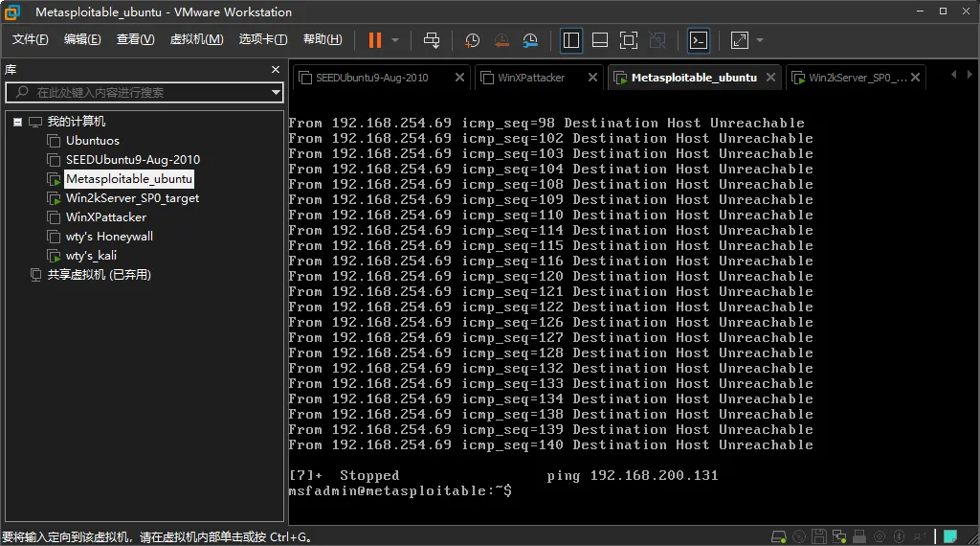Screen dimensions: 980x546
Task: Send Ctrl+Alt+Del to the virtual machine
Action: click(432, 40)
